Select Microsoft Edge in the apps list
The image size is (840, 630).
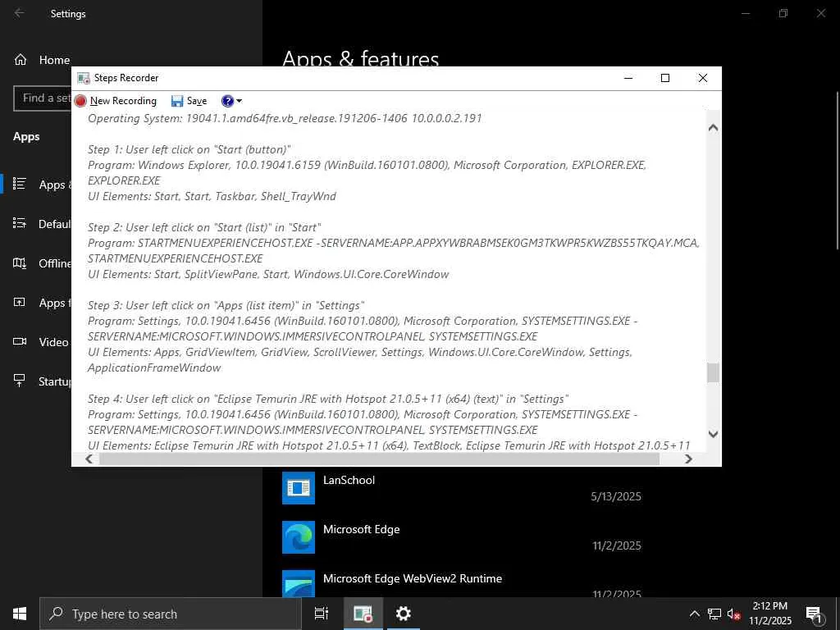tap(462, 537)
